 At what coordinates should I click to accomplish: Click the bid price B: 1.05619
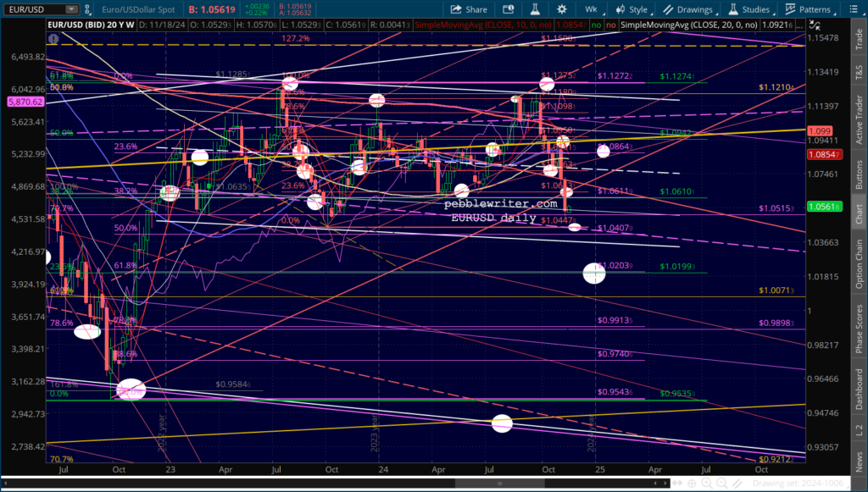pos(211,9)
